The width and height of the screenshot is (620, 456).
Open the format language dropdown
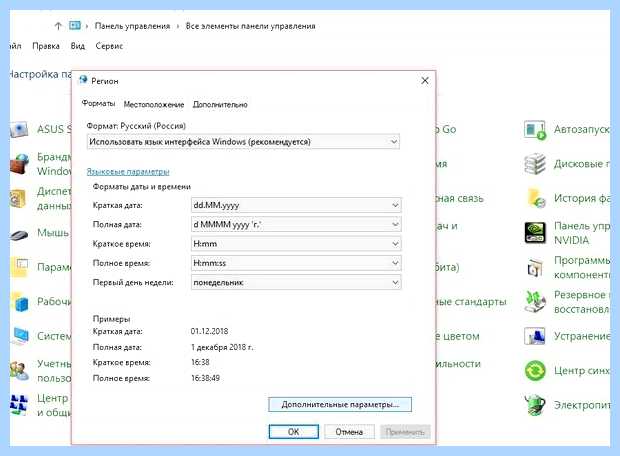(243, 142)
